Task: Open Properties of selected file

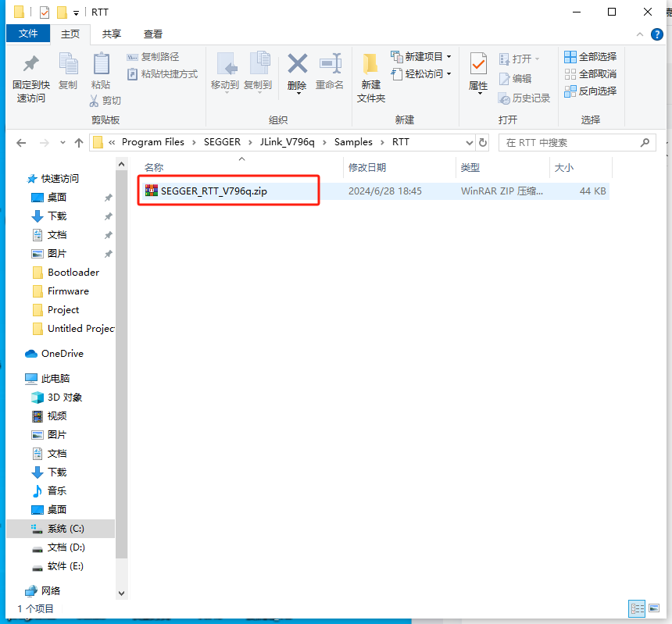Action: point(478,73)
